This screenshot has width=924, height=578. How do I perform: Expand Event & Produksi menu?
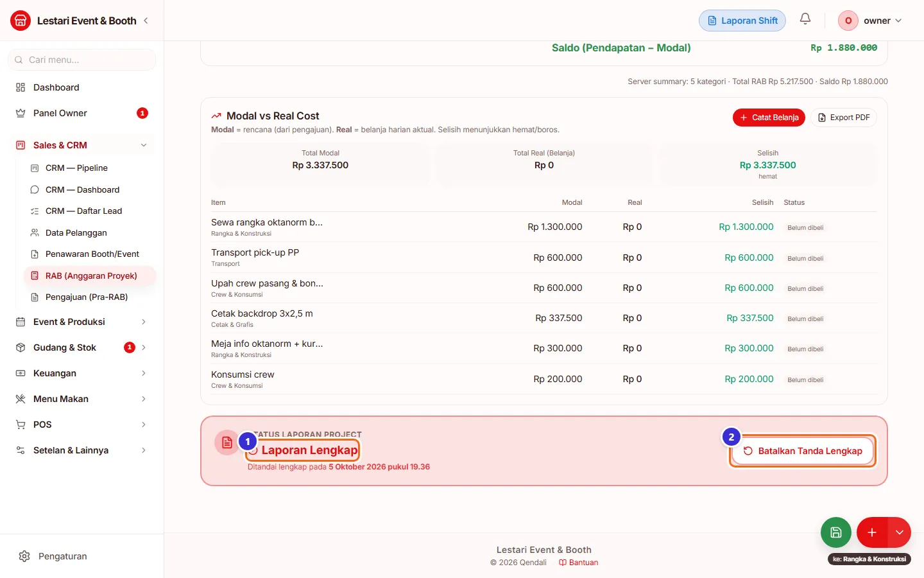(81, 322)
